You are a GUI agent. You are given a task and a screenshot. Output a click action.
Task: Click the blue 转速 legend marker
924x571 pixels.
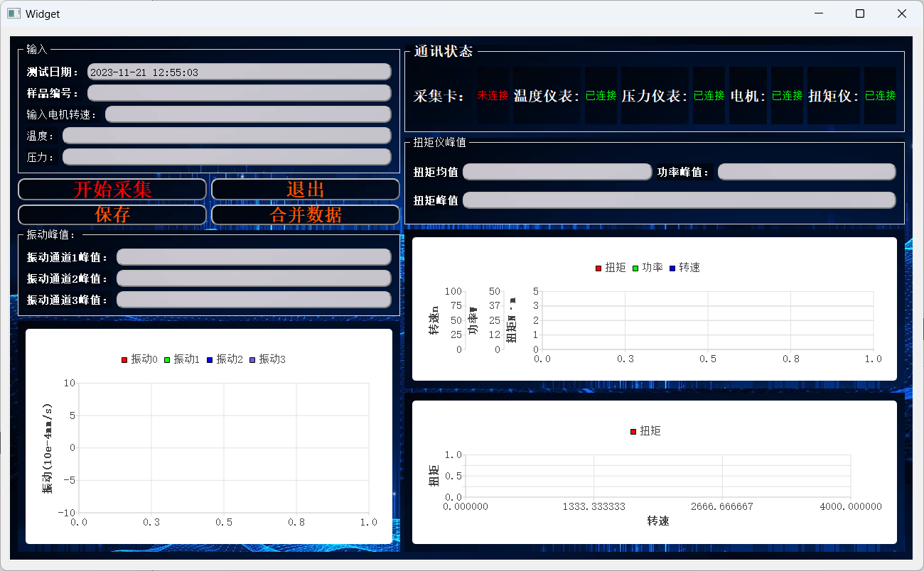click(672, 268)
